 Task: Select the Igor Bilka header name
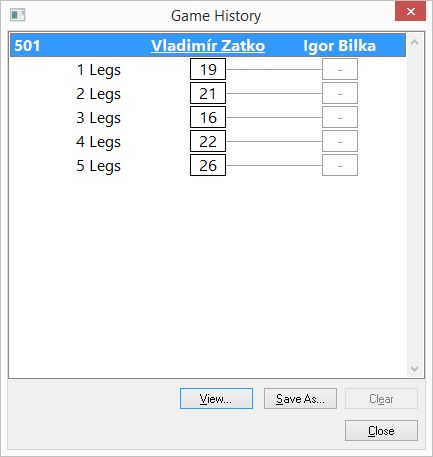point(339,46)
